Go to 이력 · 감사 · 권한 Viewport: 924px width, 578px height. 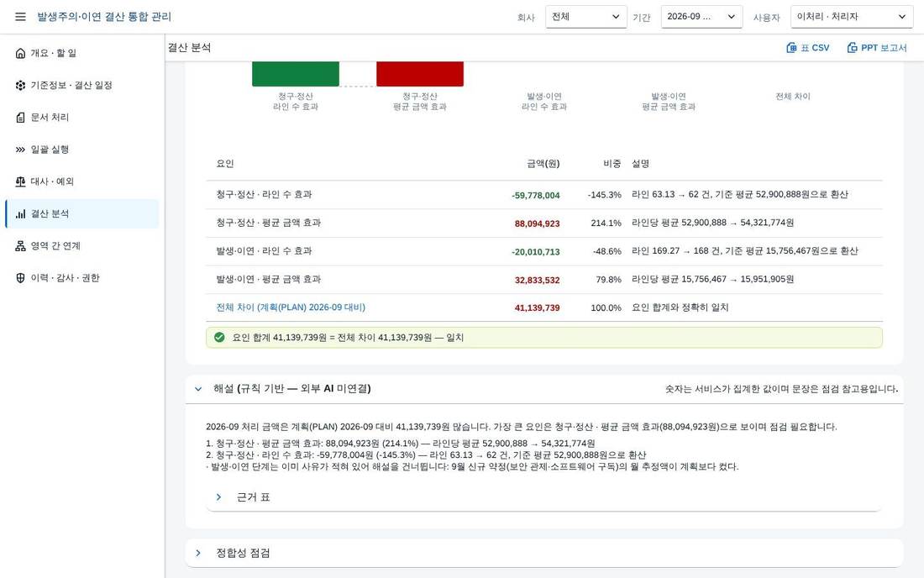pyautogui.click(x=82, y=278)
